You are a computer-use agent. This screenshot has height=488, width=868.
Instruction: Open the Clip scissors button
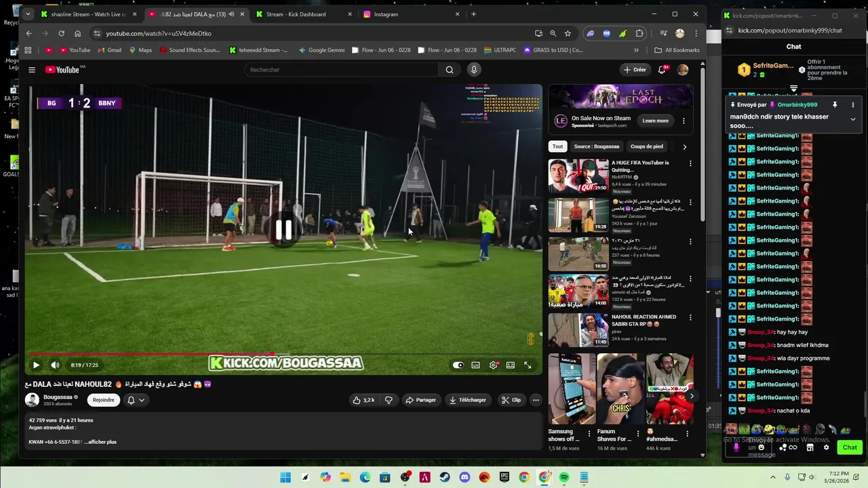point(511,400)
